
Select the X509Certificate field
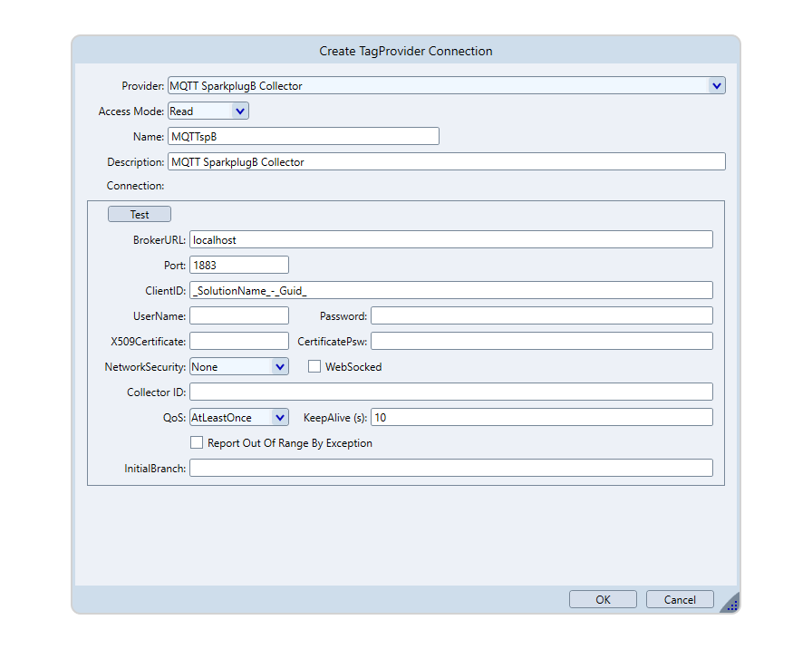click(239, 342)
